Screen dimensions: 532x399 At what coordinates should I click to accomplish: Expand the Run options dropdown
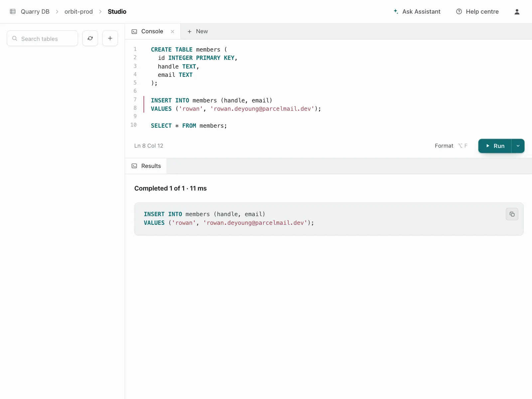click(518, 146)
